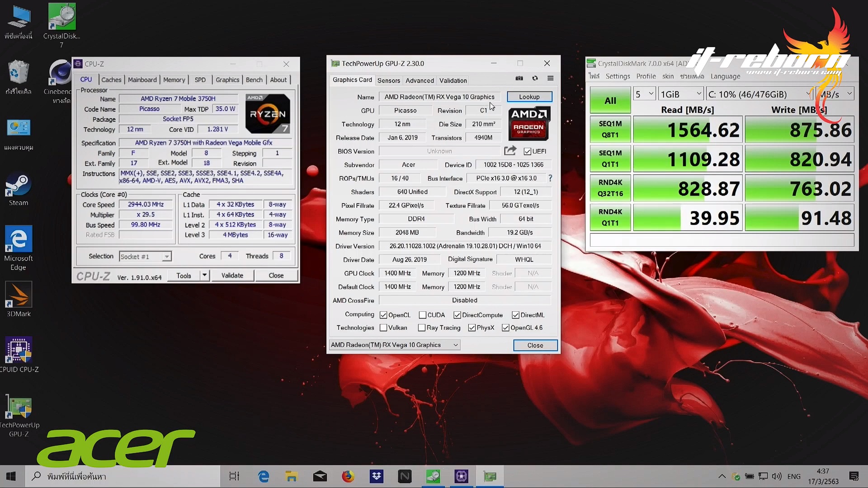
Task: Toggle the CUDA checkbox
Action: coord(422,315)
